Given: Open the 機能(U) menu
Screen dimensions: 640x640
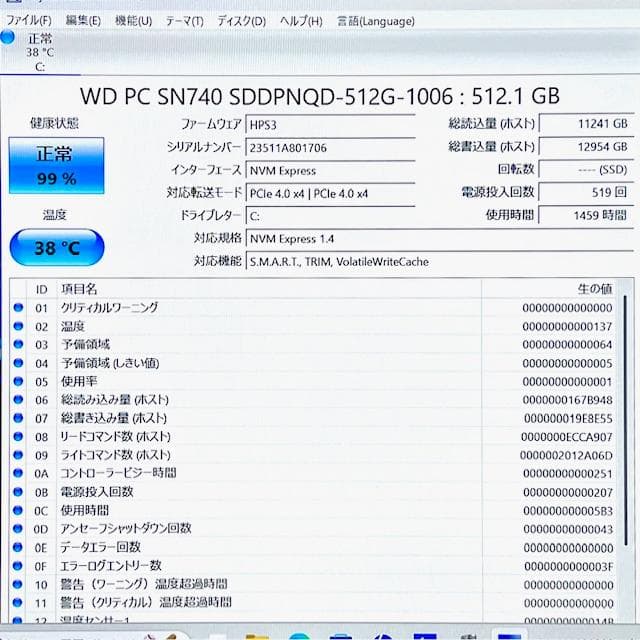Looking at the screenshot, I should coord(133,20).
